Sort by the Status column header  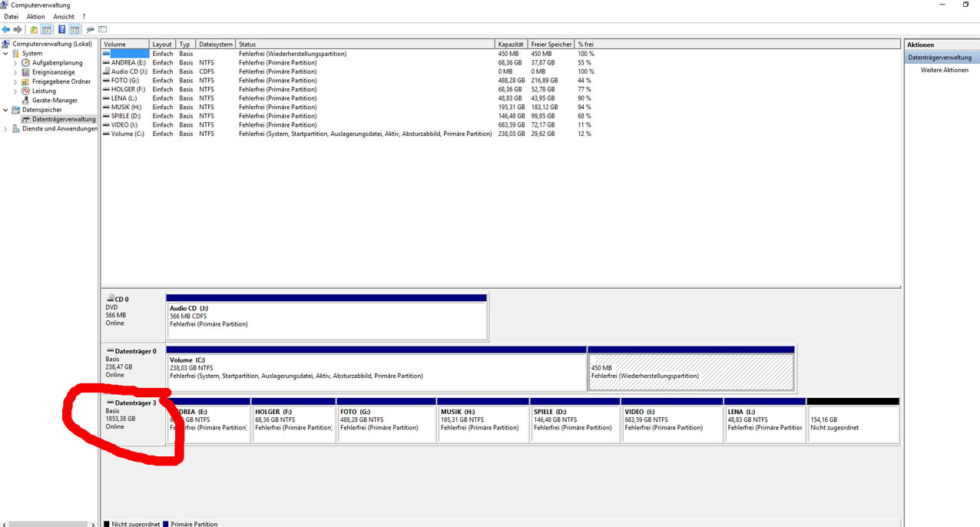click(366, 45)
